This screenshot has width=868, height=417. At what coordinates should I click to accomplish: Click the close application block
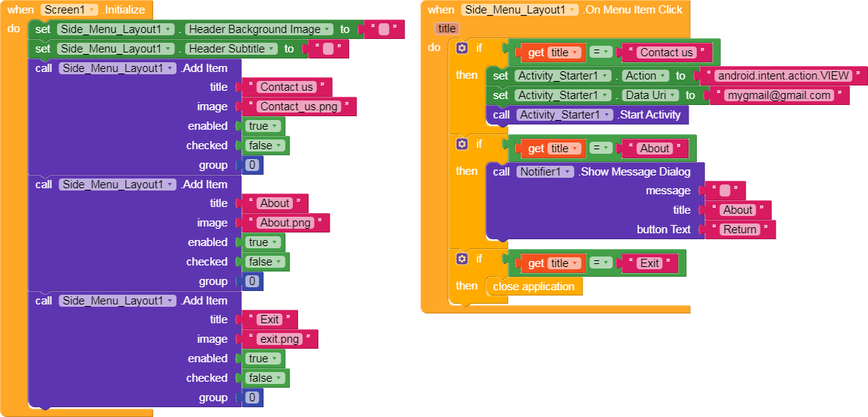pos(534,286)
